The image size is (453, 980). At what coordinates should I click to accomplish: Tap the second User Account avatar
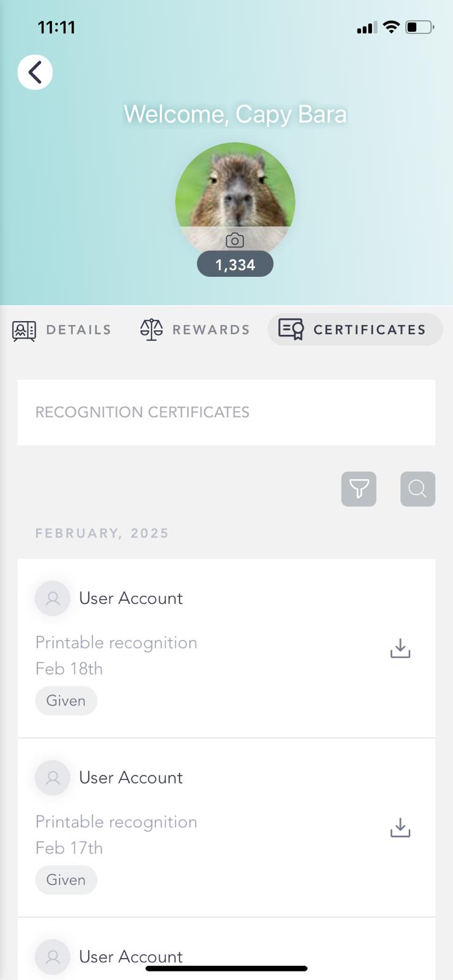(53, 778)
